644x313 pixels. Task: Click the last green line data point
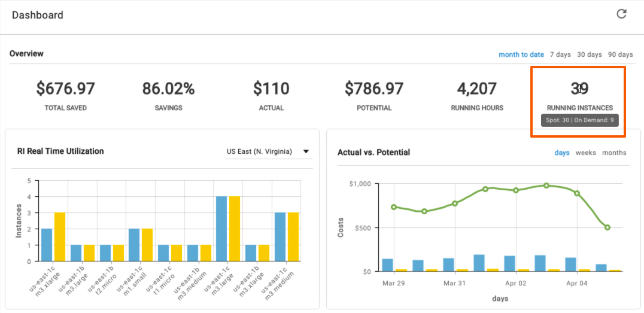pyautogui.click(x=607, y=227)
